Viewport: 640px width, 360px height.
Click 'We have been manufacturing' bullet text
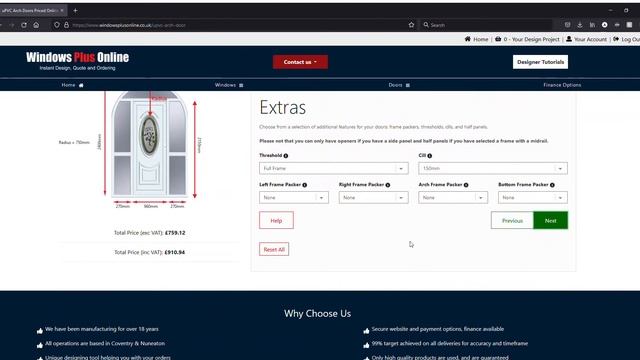(x=102, y=329)
